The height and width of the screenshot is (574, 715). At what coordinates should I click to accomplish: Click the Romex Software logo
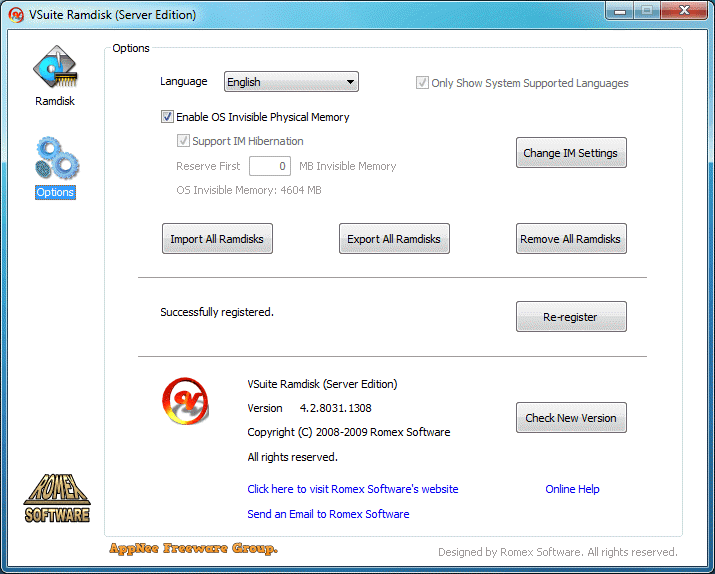(57, 498)
